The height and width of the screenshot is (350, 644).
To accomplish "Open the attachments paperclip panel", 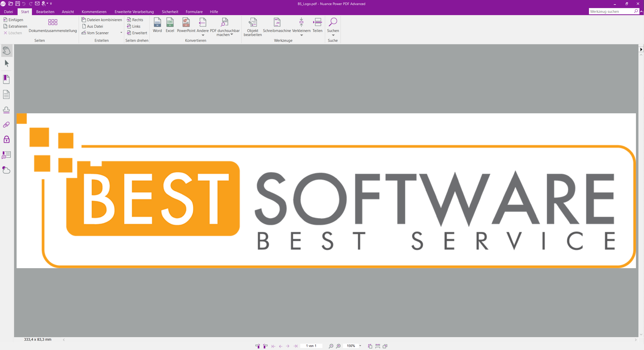I will [x=6, y=125].
